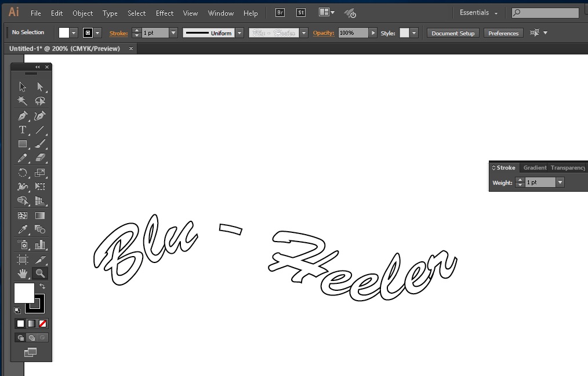
Task: Open the Effect menu
Action: click(164, 13)
